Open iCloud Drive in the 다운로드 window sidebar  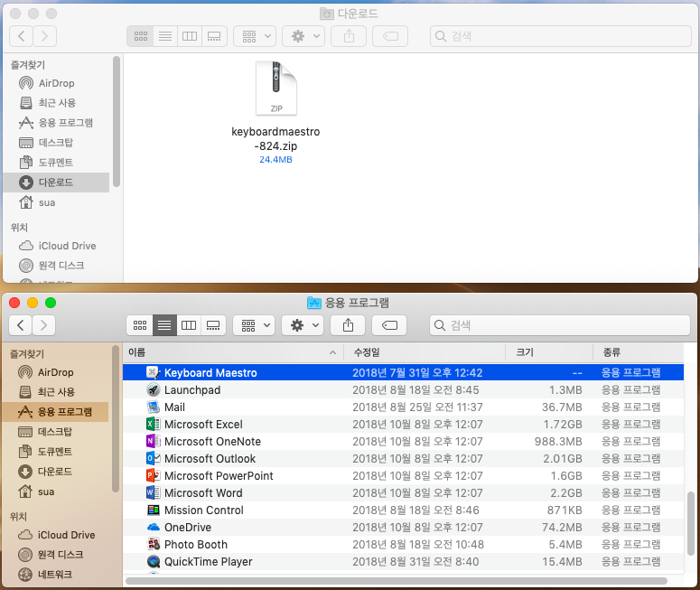56,246
